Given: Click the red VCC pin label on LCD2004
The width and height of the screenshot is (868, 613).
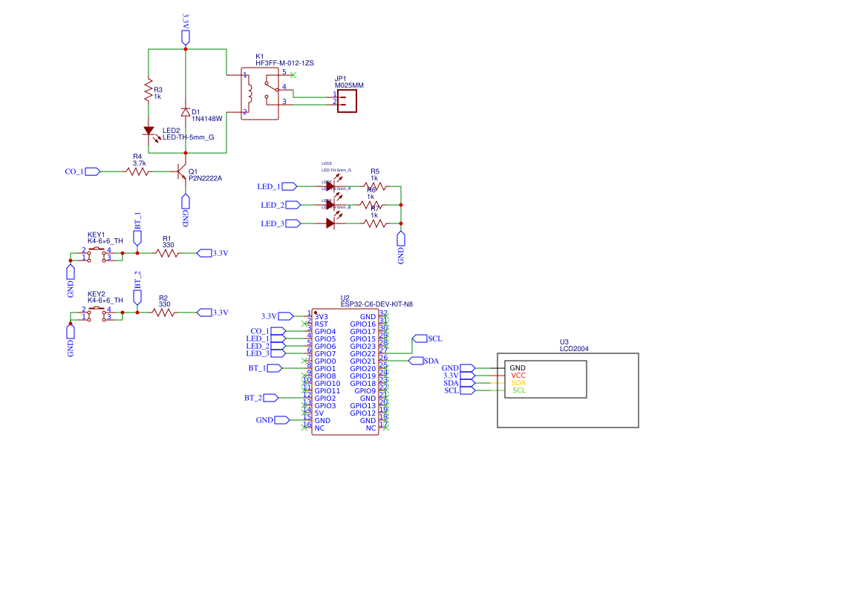Looking at the screenshot, I should (518, 376).
